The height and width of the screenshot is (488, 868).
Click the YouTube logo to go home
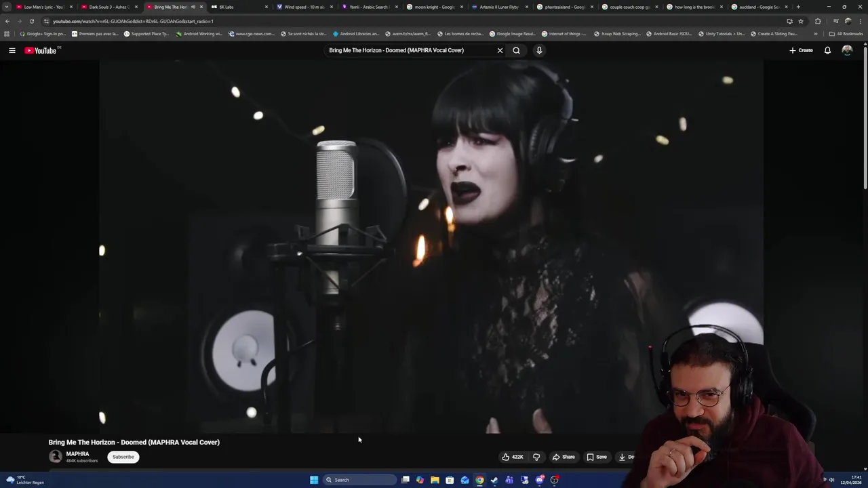pos(41,50)
